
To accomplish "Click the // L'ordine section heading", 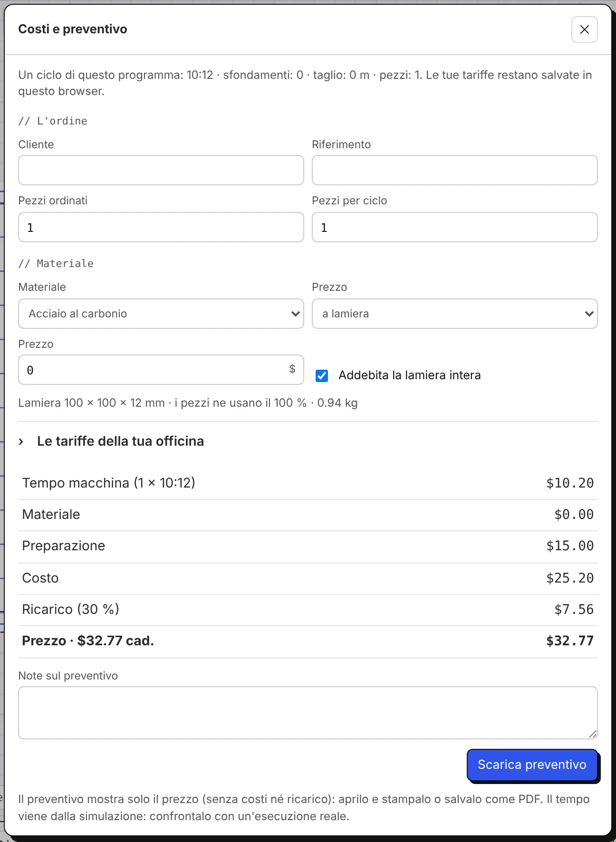I will click(x=53, y=121).
